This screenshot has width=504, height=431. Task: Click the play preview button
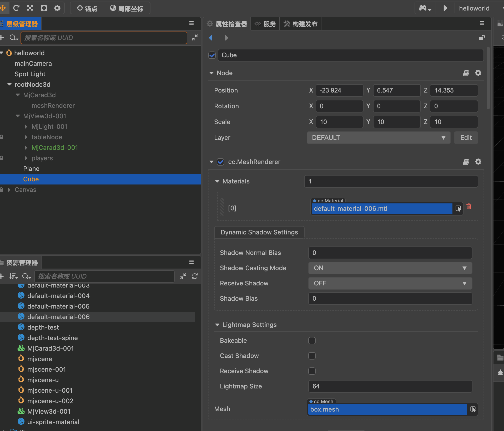445,8
